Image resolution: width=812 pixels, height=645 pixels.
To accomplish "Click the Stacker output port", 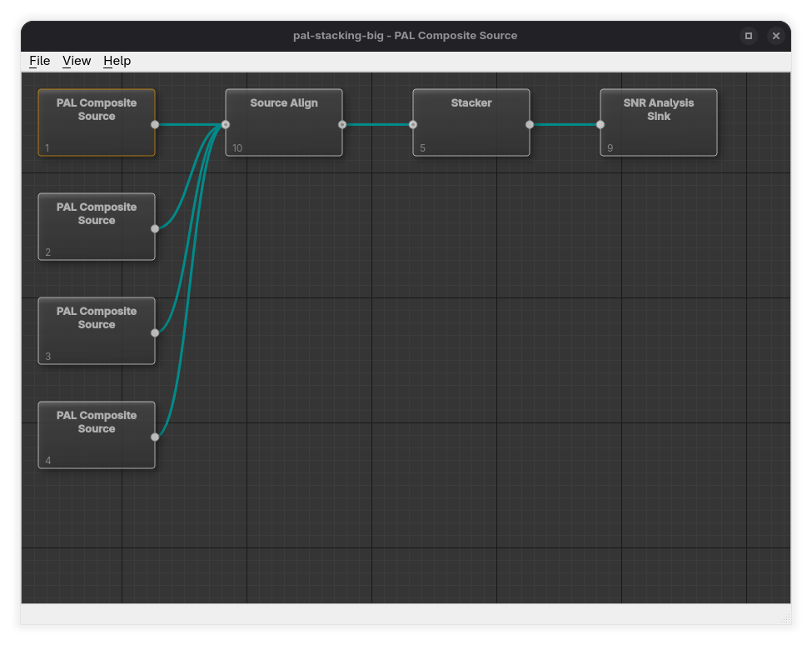I will [530, 124].
